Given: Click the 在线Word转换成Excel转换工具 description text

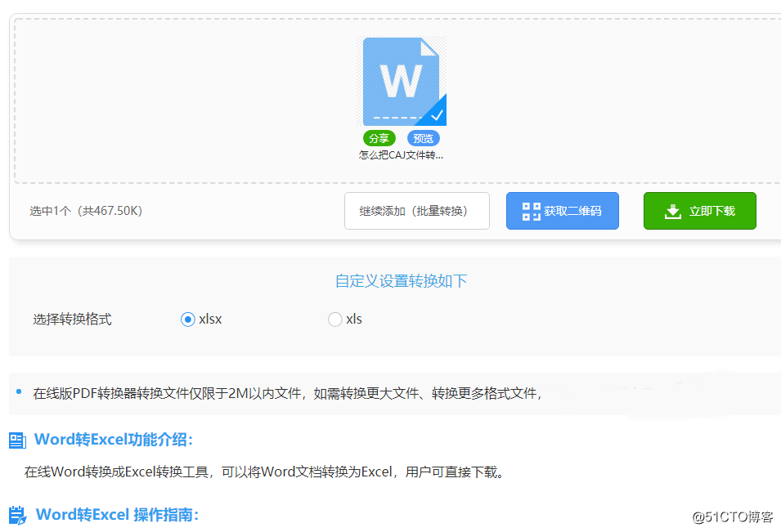Looking at the screenshot, I should click(x=265, y=472).
